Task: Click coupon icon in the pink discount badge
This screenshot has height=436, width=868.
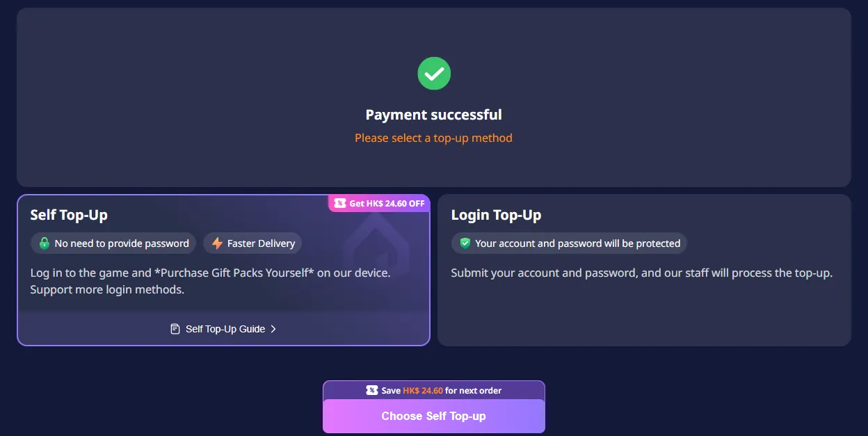Action: pos(339,204)
